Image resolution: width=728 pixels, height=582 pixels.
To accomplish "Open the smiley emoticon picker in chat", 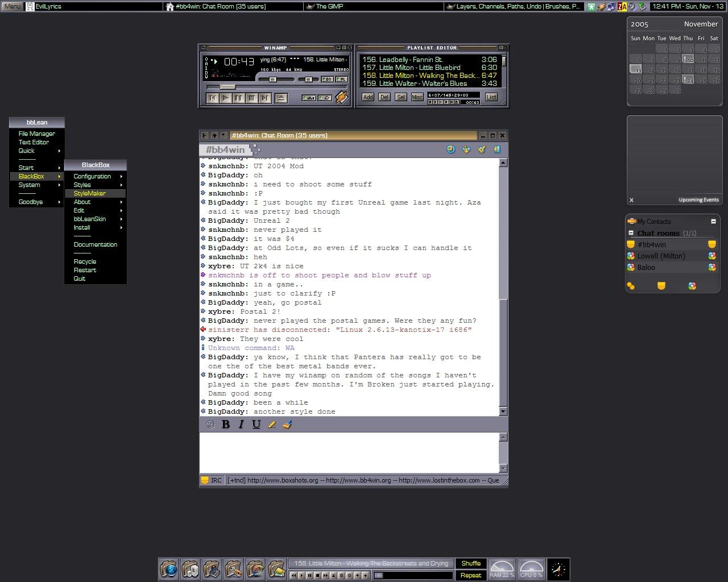I will click(210, 424).
